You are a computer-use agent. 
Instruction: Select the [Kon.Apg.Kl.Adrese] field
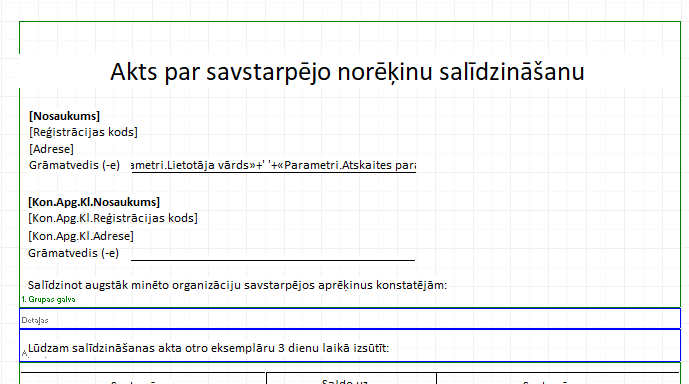(x=81, y=236)
